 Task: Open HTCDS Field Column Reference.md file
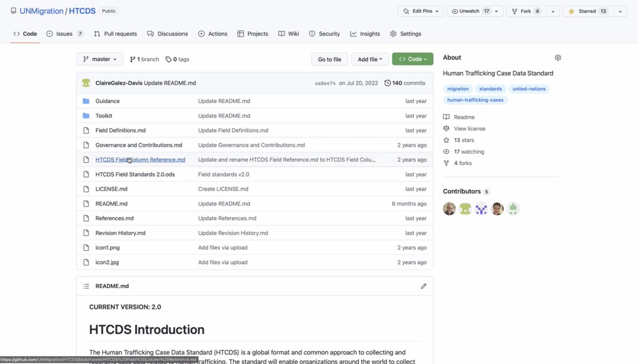(x=140, y=160)
